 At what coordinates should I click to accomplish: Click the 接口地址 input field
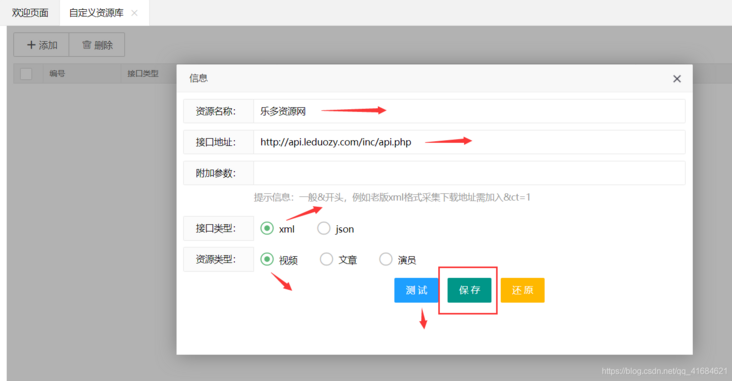click(x=469, y=142)
